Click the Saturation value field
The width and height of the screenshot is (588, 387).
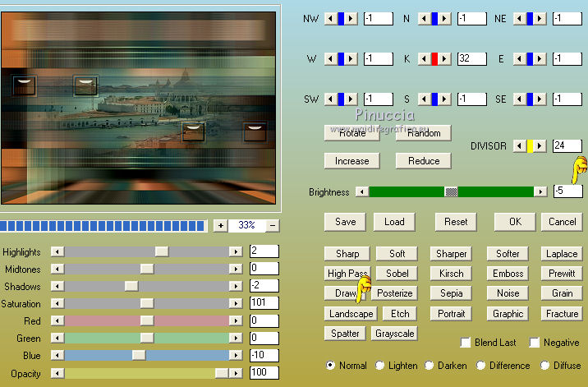pyautogui.click(x=264, y=303)
